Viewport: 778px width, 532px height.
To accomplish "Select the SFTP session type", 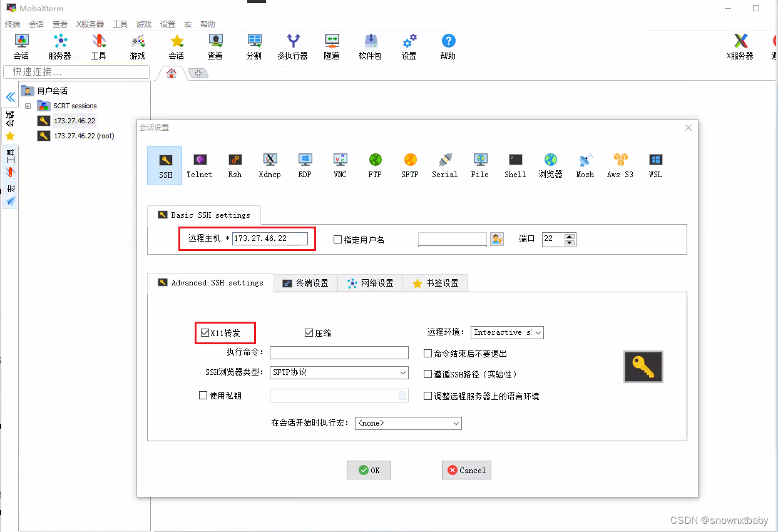I will point(410,165).
